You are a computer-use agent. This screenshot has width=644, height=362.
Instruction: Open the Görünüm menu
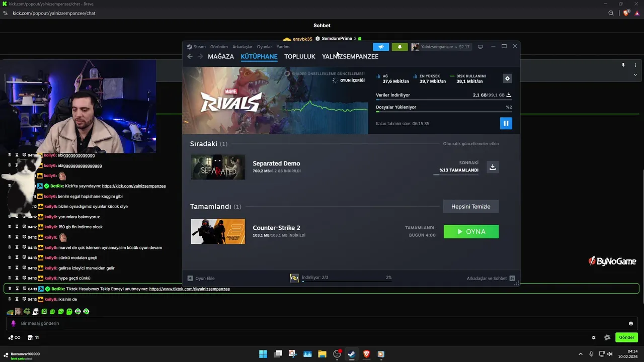tap(219, 47)
